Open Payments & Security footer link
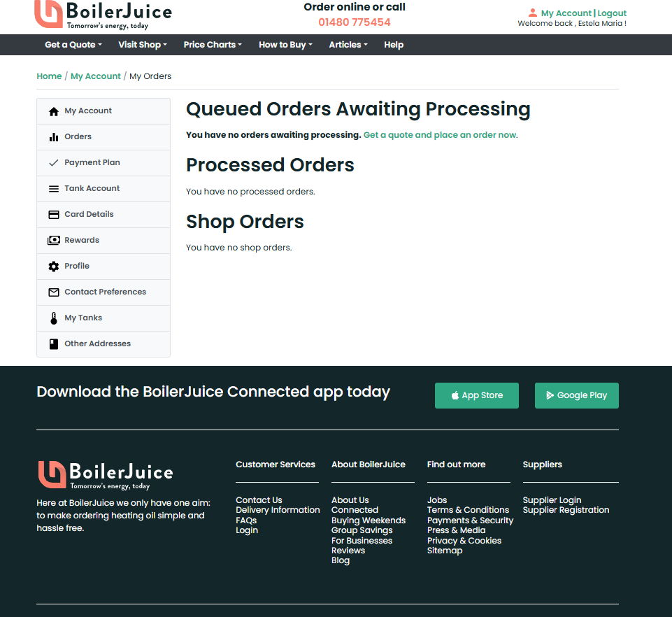This screenshot has width=672, height=617. click(470, 520)
